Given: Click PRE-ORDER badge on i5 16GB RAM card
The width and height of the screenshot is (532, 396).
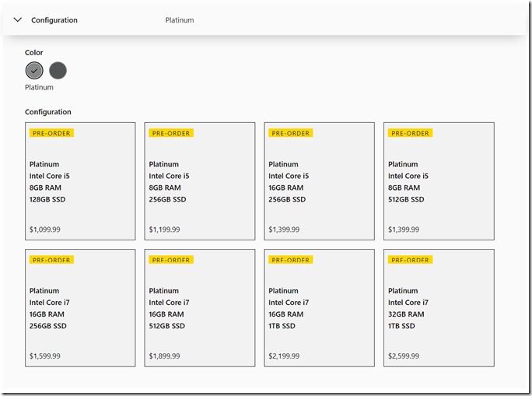Looking at the screenshot, I should 290,133.
